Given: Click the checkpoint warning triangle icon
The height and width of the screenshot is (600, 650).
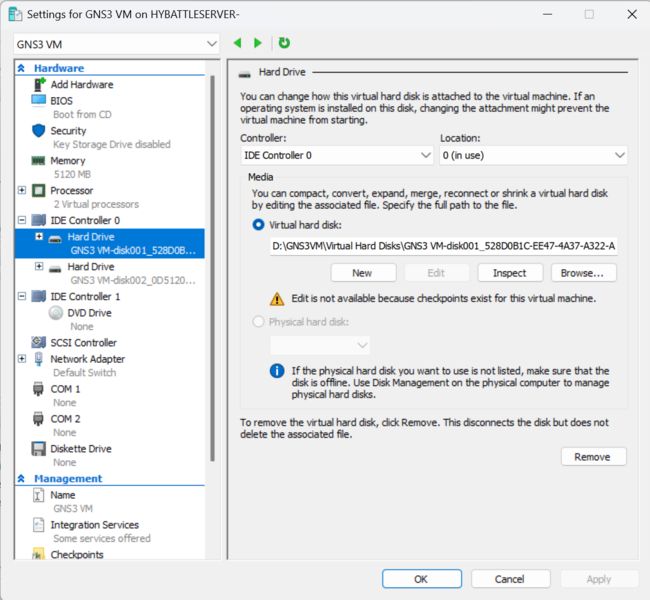Looking at the screenshot, I should [277, 299].
